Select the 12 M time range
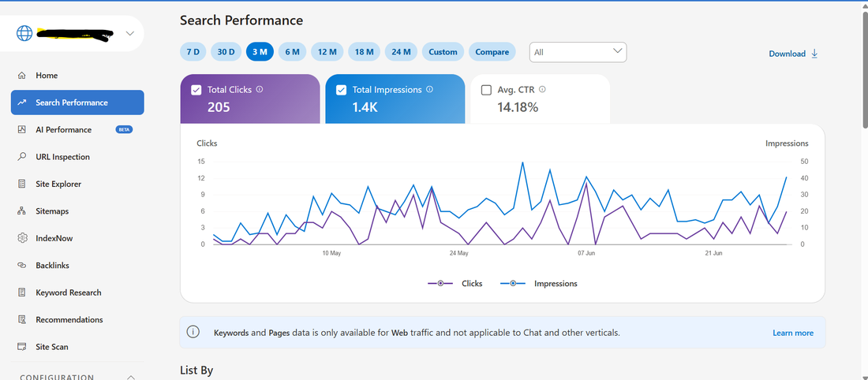 coord(327,52)
